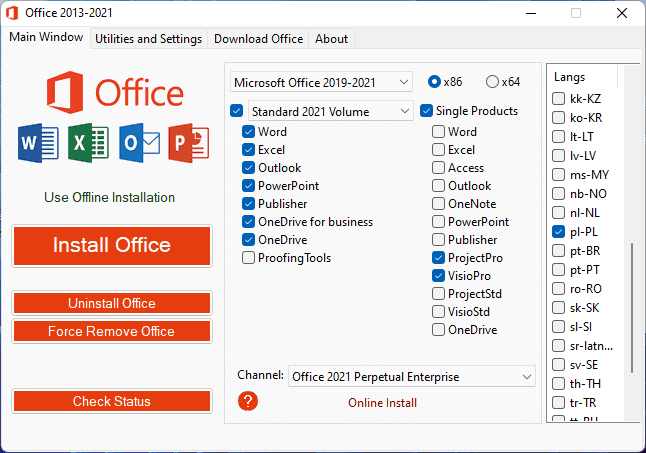Click the Langs column header
The width and height of the screenshot is (646, 453).
(x=583, y=77)
